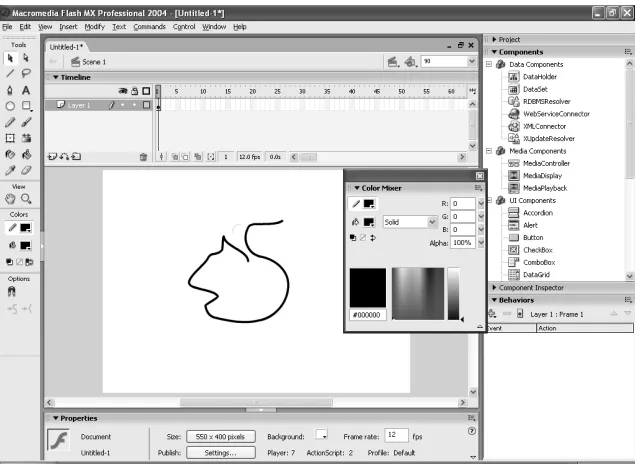The width and height of the screenshot is (640, 472).
Task: Click the Swap Colors icon in Color Mixer
Action: click(373, 238)
